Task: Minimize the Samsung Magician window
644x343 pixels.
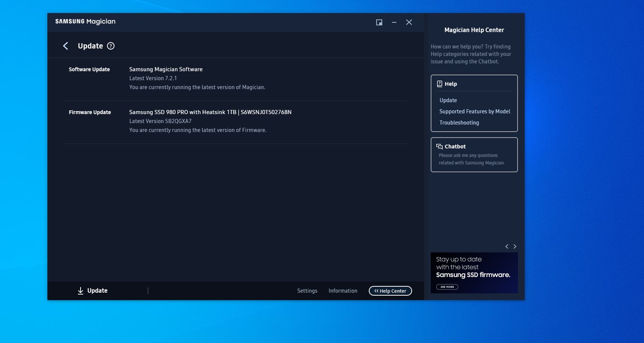Action: pyautogui.click(x=394, y=22)
